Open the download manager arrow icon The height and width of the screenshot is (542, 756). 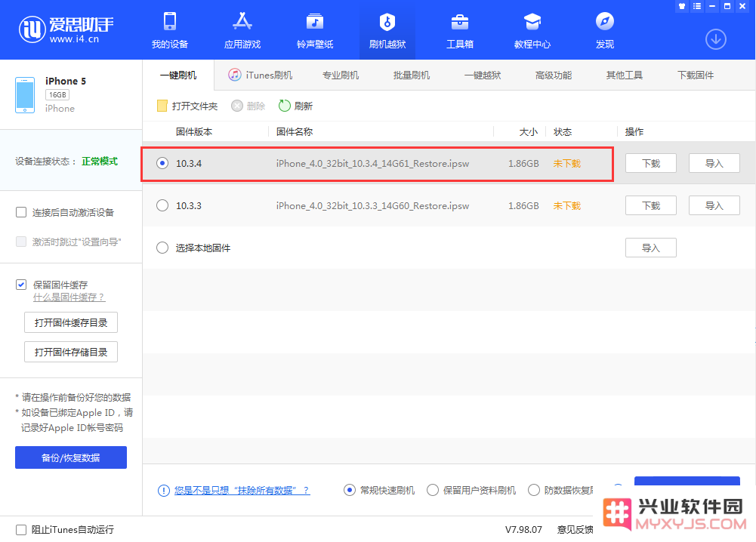point(716,39)
